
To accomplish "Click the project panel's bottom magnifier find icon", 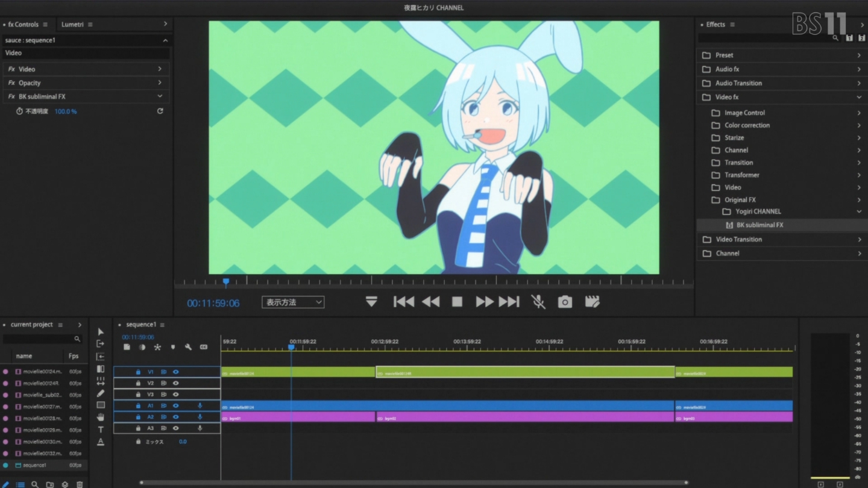I will [35, 484].
